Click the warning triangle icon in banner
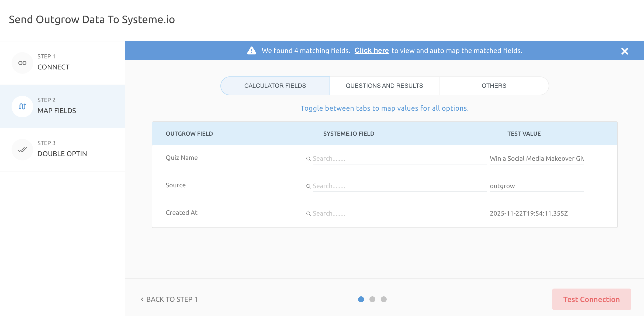The image size is (644, 316). (x=252, y=51)
